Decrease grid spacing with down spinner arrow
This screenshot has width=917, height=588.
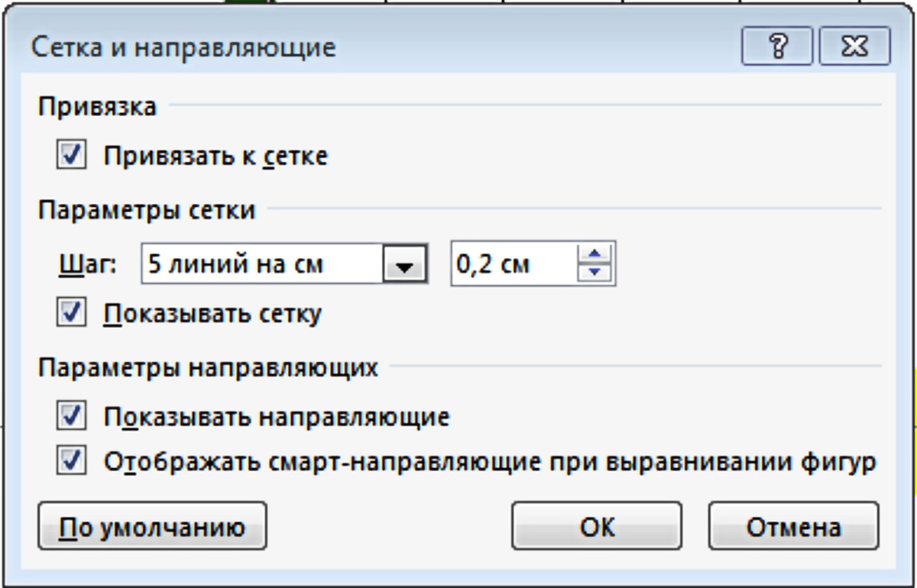[595, 274]
